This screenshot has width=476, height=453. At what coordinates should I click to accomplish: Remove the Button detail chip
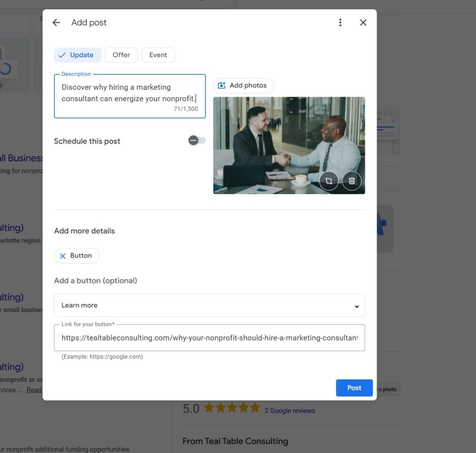point(77,256)
